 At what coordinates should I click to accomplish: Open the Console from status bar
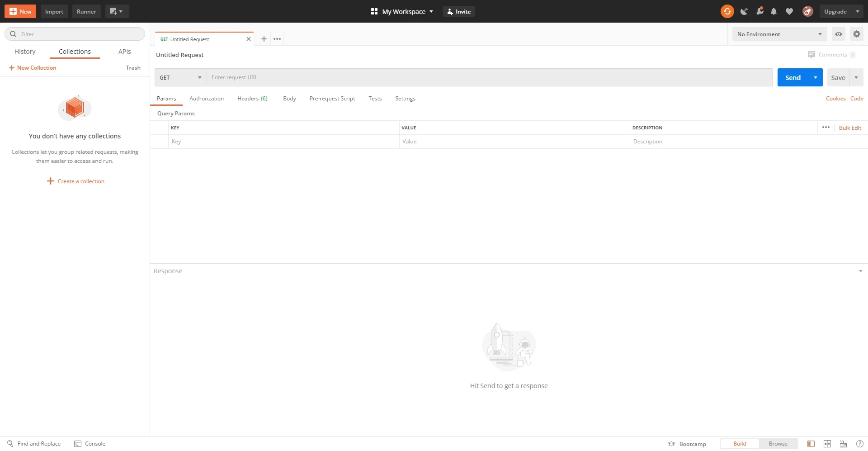pos(90,444)
